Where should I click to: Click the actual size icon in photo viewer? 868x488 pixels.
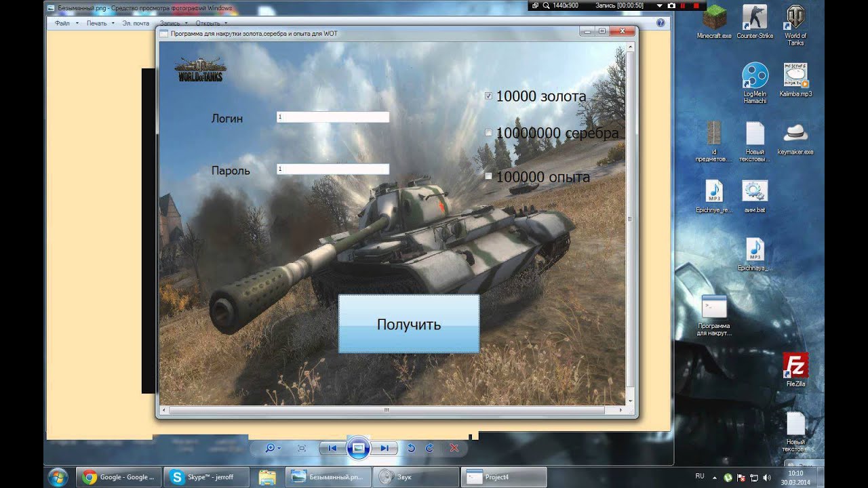coord(302,448)
